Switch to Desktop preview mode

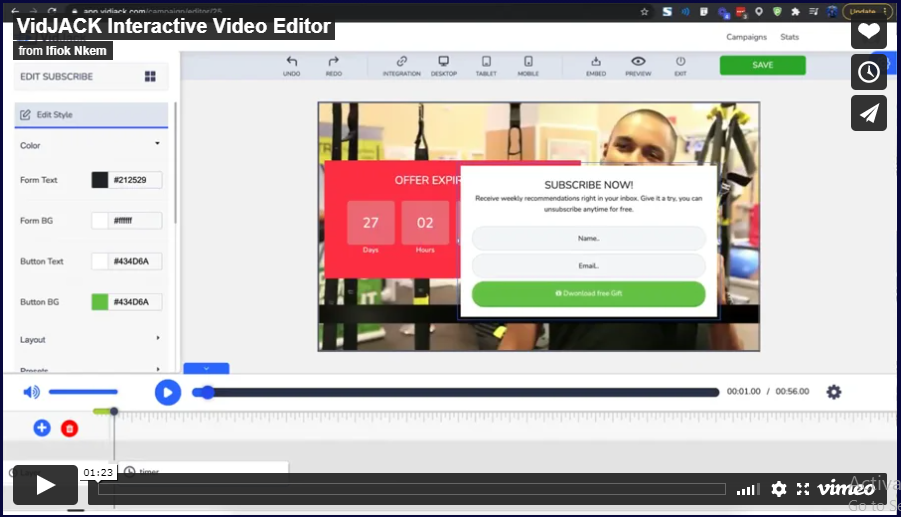(x=444, y=61)
